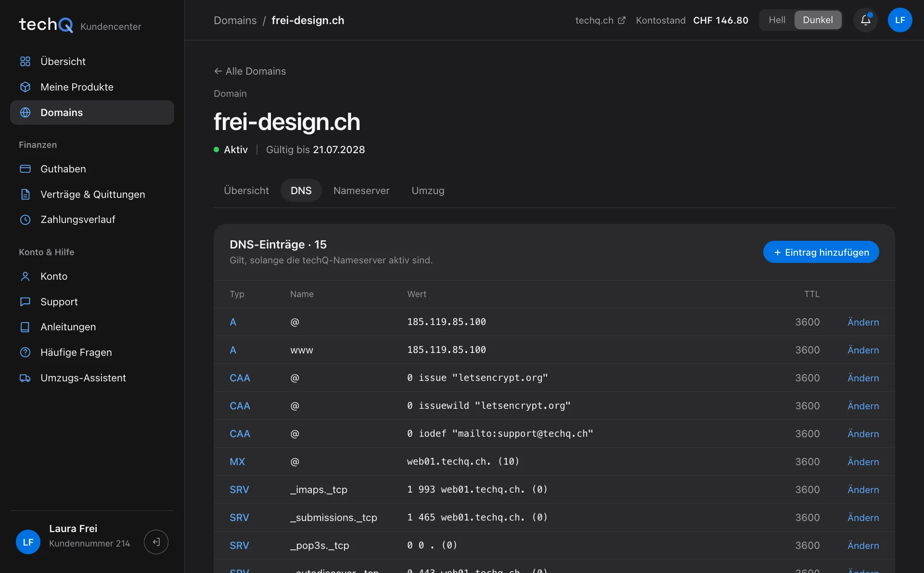
Task: Click the value 0 issue "letsencrypt.org"
Action: coord(477,378)
